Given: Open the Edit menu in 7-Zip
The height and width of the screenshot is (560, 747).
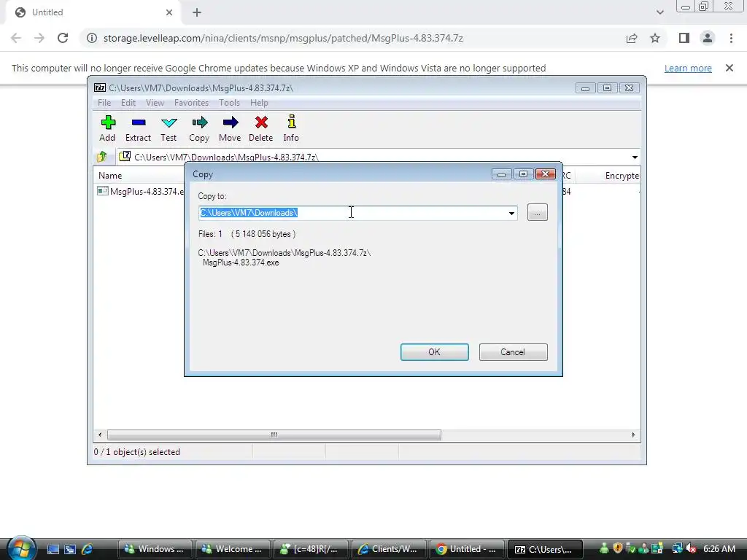Looking at the screenshot, I should pyautogui.click(x=128, y=102).
